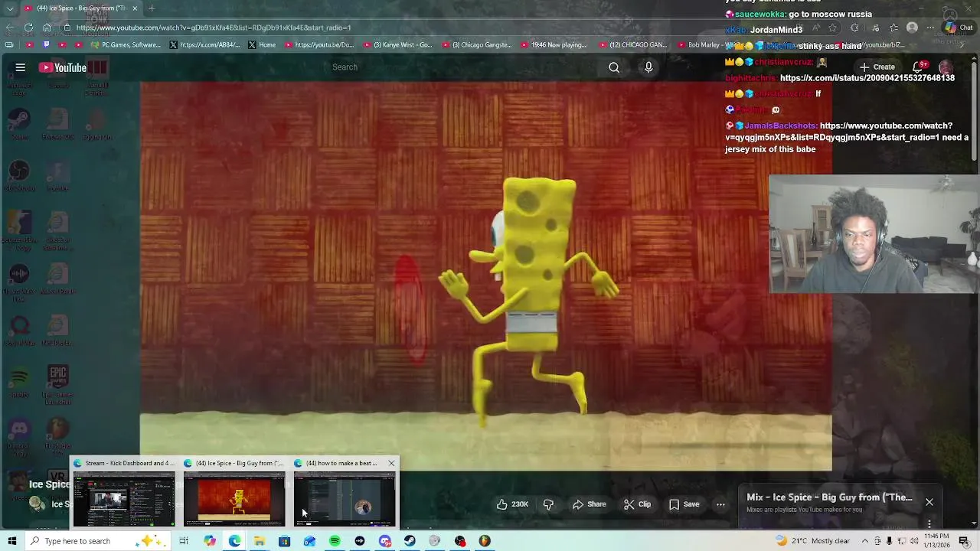Show hidden system tray icons
The height and width of the screenshot is (551, 980).
864,541
